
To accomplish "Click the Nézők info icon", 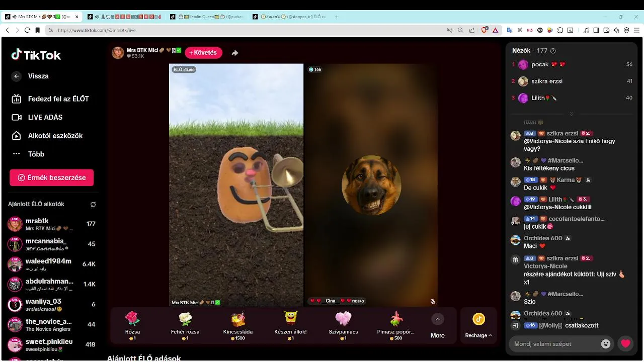I will [553, 51].
